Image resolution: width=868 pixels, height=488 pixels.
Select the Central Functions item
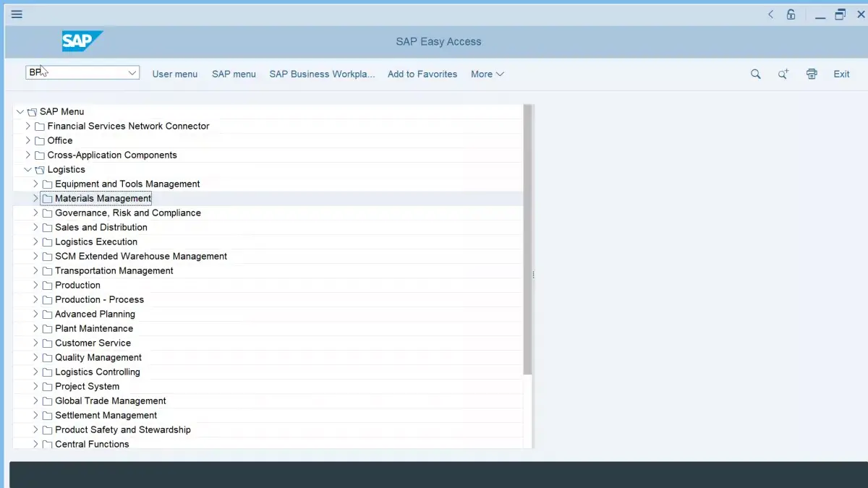click(x=92, y=444)
